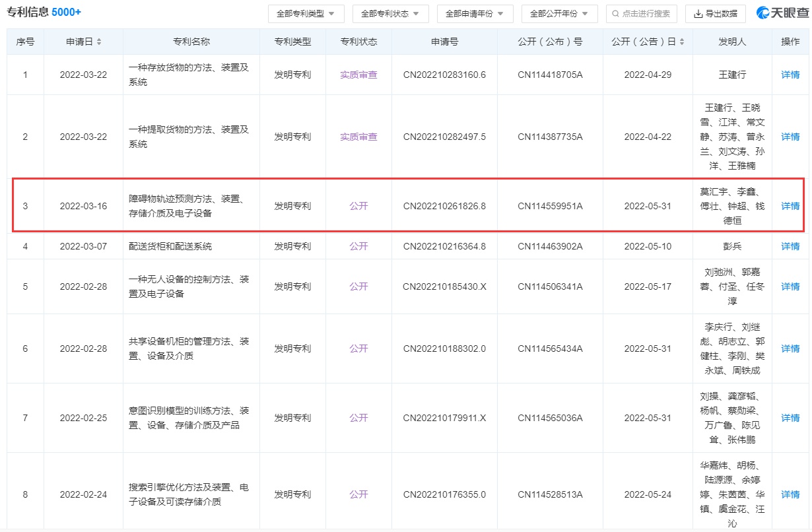Image resolution: width=812 pixels, height=532 pixels.
Task: Open details for patent row 1
Action: click(x=790, y=75)
